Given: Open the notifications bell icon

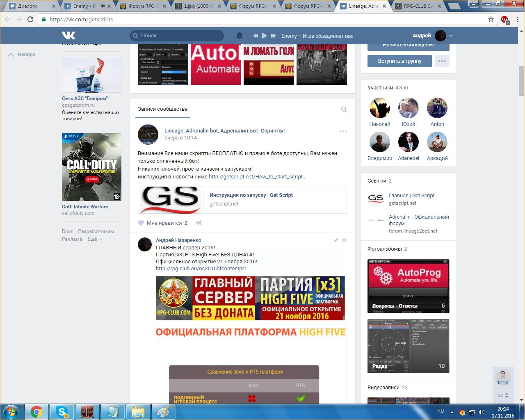Looking at the screenshot, I should (x=240, y=36).
